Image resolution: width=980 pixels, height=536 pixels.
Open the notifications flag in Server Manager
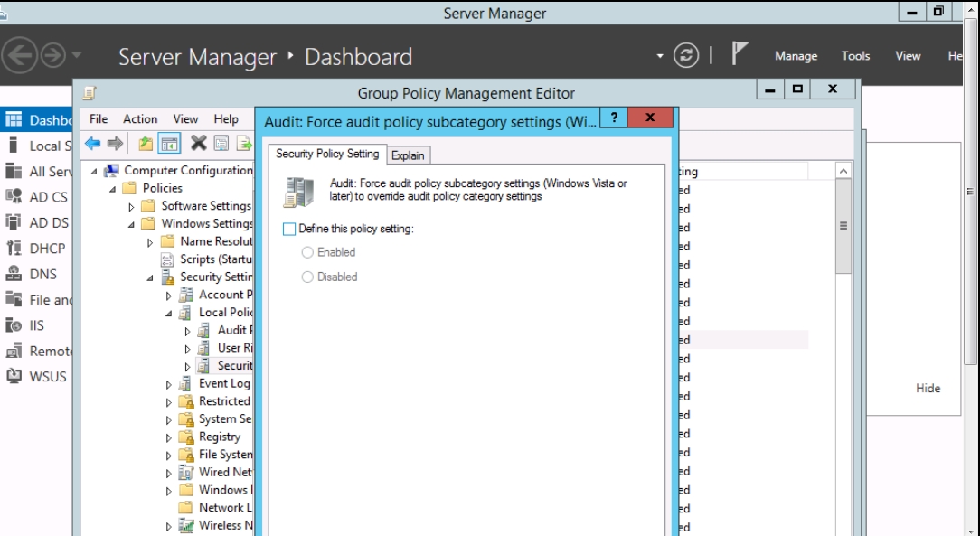coord(740,53)
